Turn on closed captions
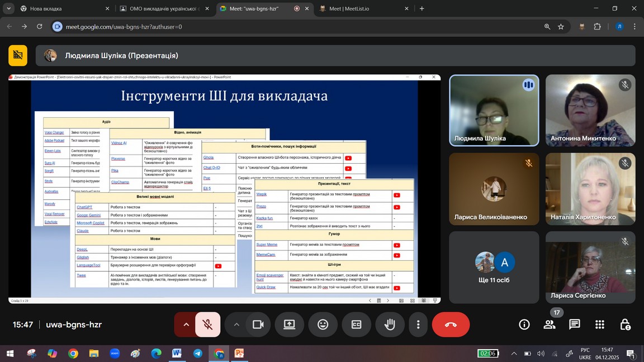 click(x=356, y=325)
